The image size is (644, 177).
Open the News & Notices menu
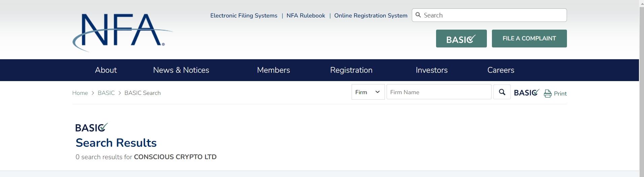click(181, 70)
